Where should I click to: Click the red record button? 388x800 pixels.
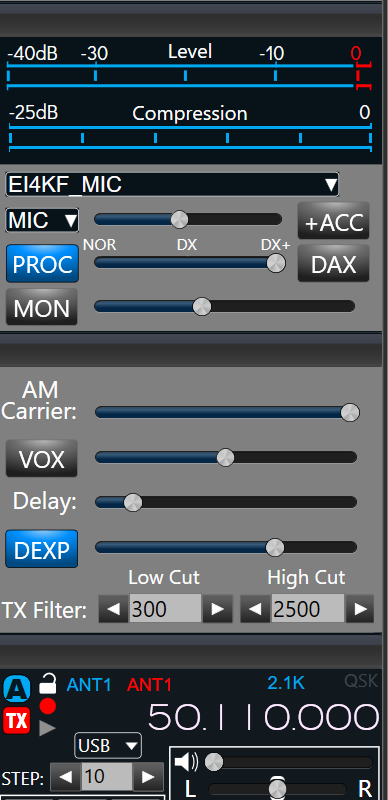click(x=47, y=707)
